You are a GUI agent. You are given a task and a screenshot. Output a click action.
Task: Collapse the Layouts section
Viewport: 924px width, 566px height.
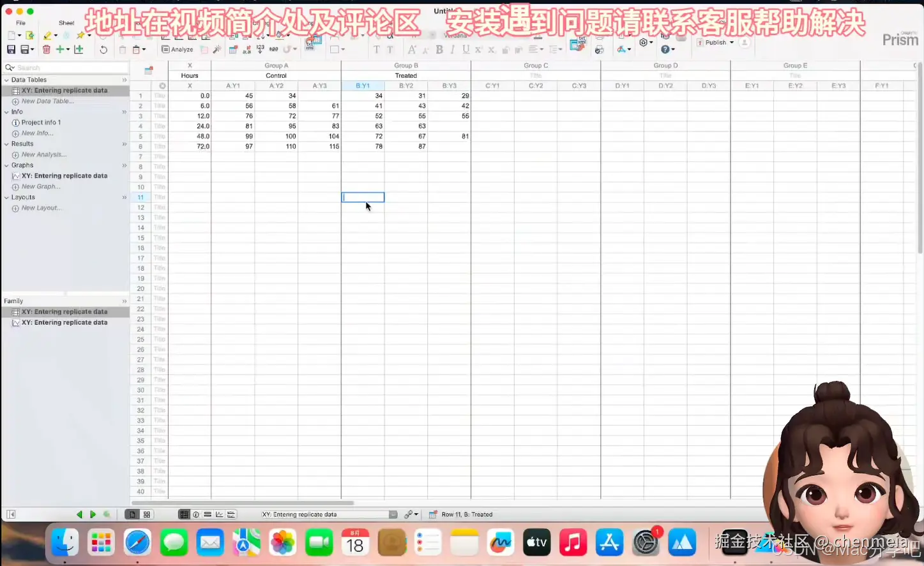click(6, 197)
